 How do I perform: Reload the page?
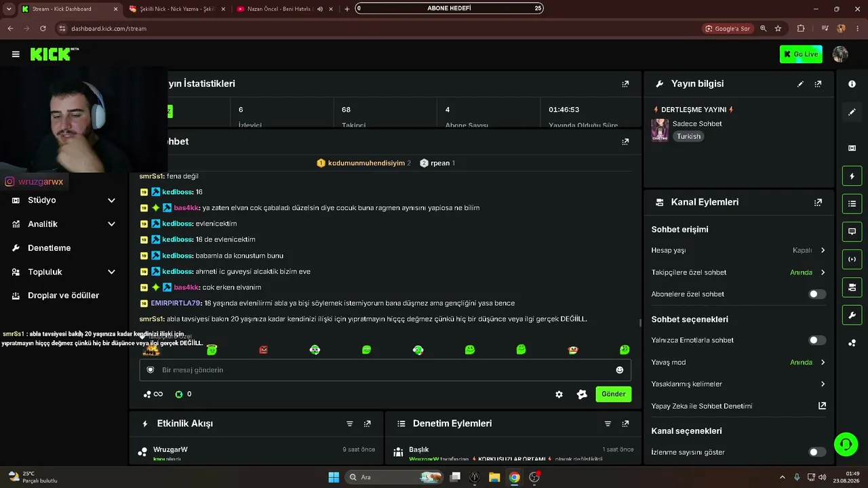click(43, 28)
